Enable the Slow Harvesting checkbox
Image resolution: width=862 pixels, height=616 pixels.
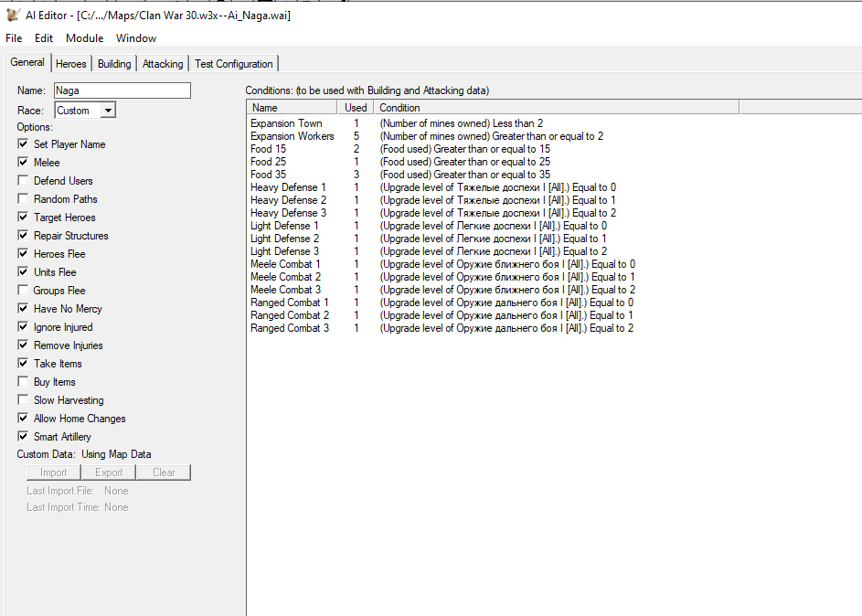tap(23, 399)
